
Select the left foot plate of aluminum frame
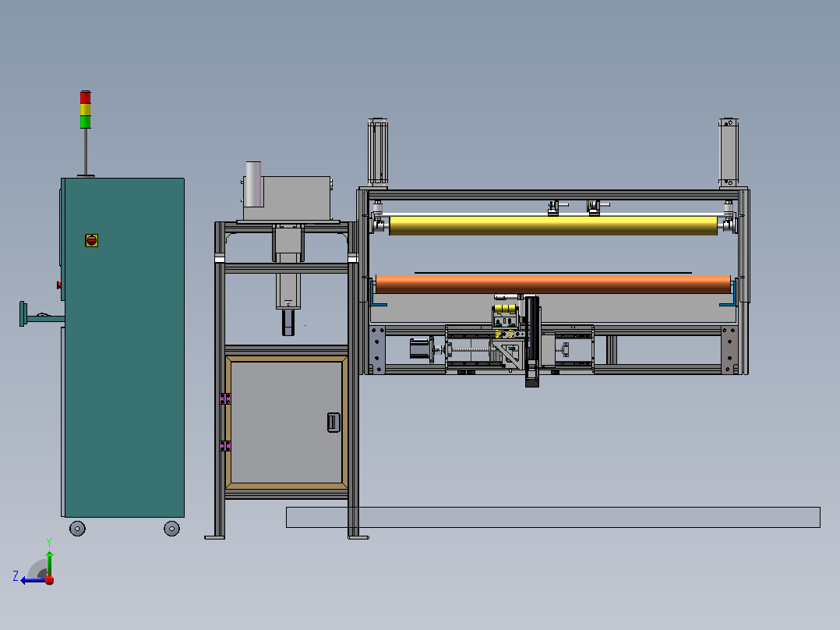pyautogui.click(x=215, y=537)
